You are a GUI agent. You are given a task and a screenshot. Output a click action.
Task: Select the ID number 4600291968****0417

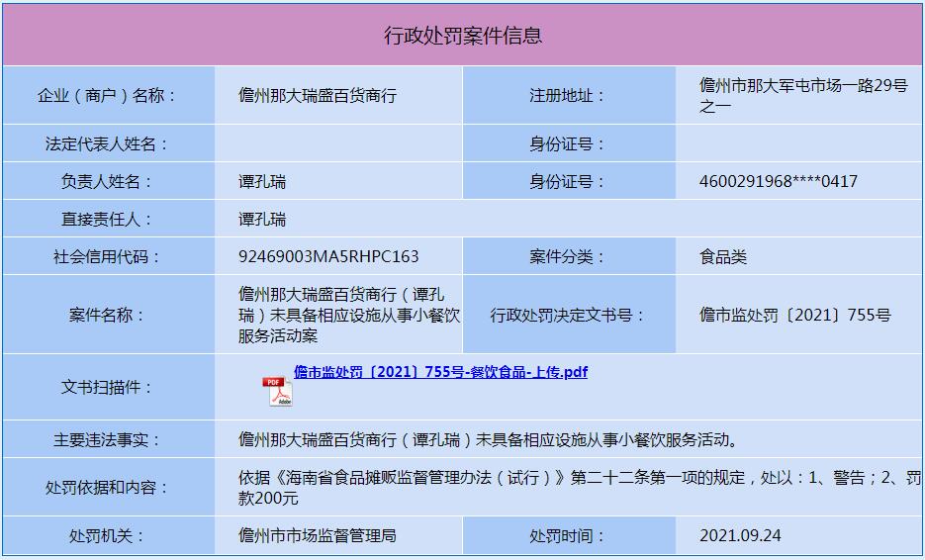pyautogui.click(x=778, y=181)
